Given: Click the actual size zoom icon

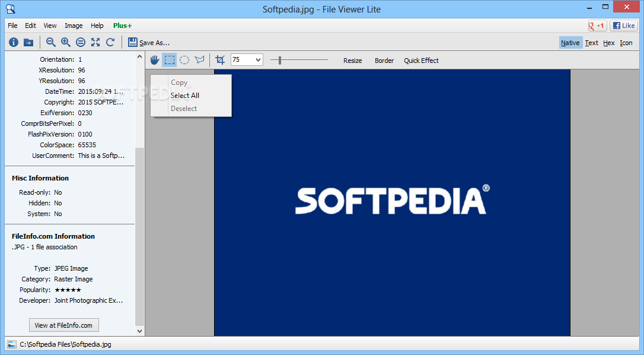Looking at the screenshot, I should pyautogui.click(x=81, y=42).
